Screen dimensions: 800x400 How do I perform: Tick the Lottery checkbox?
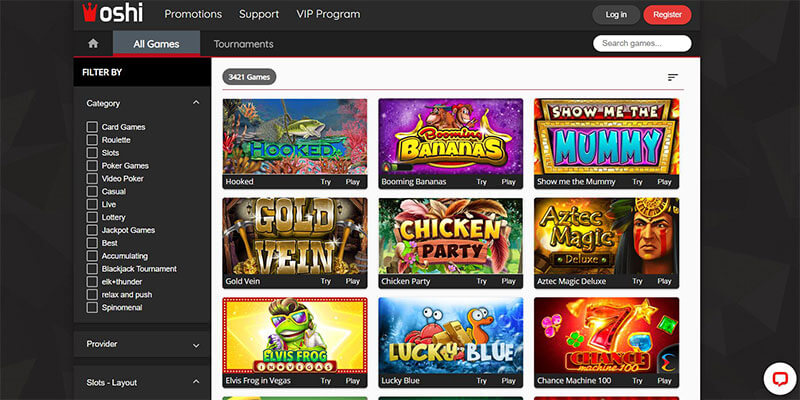pyautogui.click(x=92, y=217)
